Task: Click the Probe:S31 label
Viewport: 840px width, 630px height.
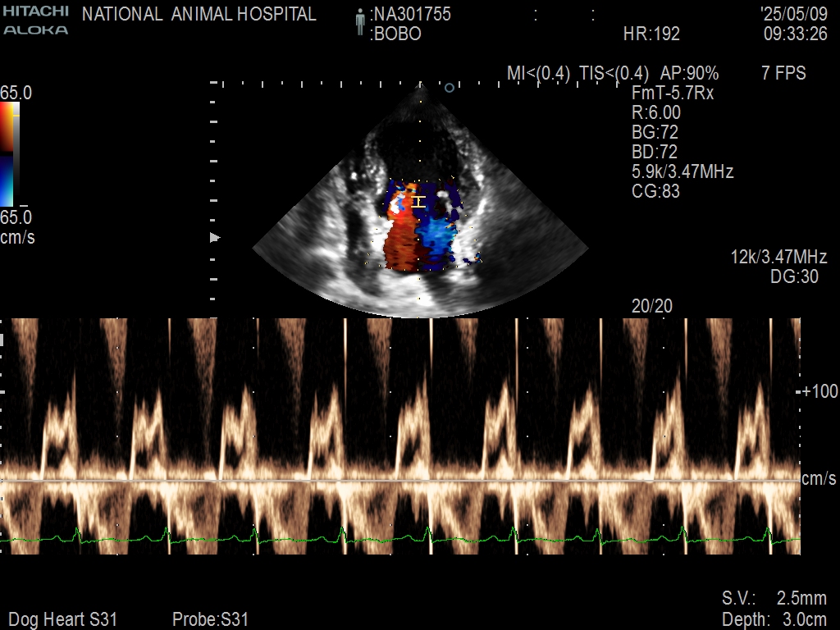Action: point(210,619)
